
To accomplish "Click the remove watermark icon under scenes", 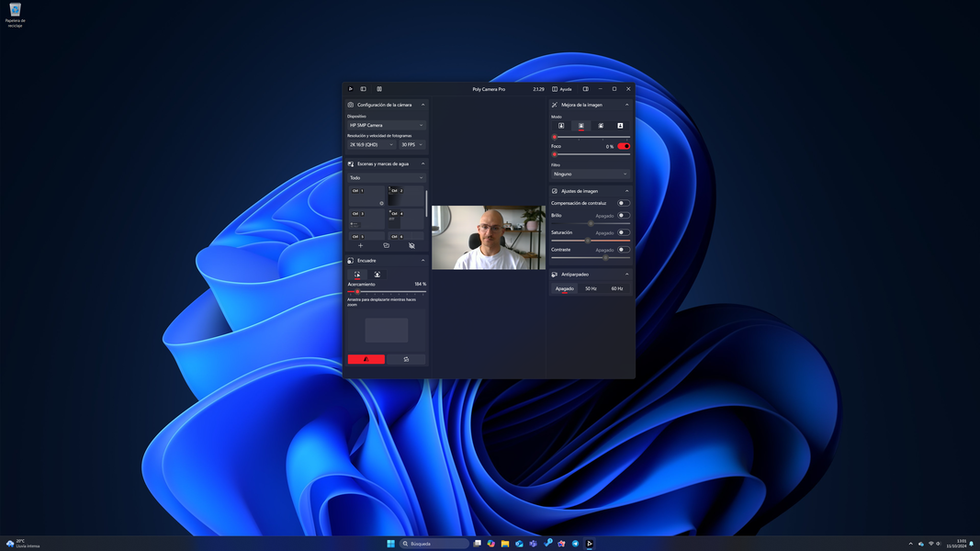I will (411, 246).
